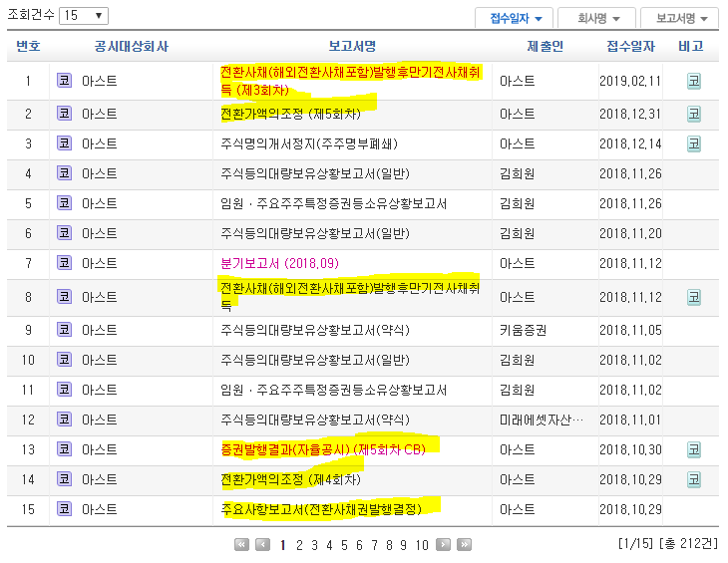The width and height of the screenshot is (728, 563).
Task: Open 증권발행결과(자율공시) (제5회차 CB) report
Action: coord(323,449)
